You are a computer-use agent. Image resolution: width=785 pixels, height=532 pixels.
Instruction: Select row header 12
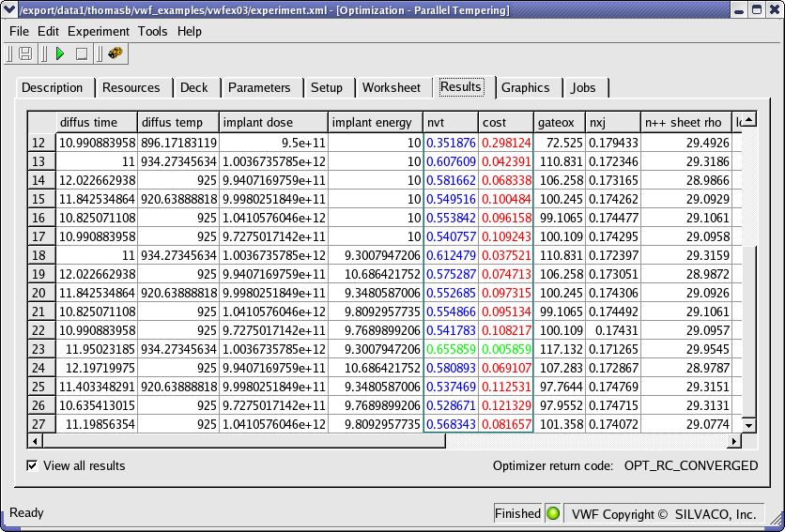coord(41,143)
